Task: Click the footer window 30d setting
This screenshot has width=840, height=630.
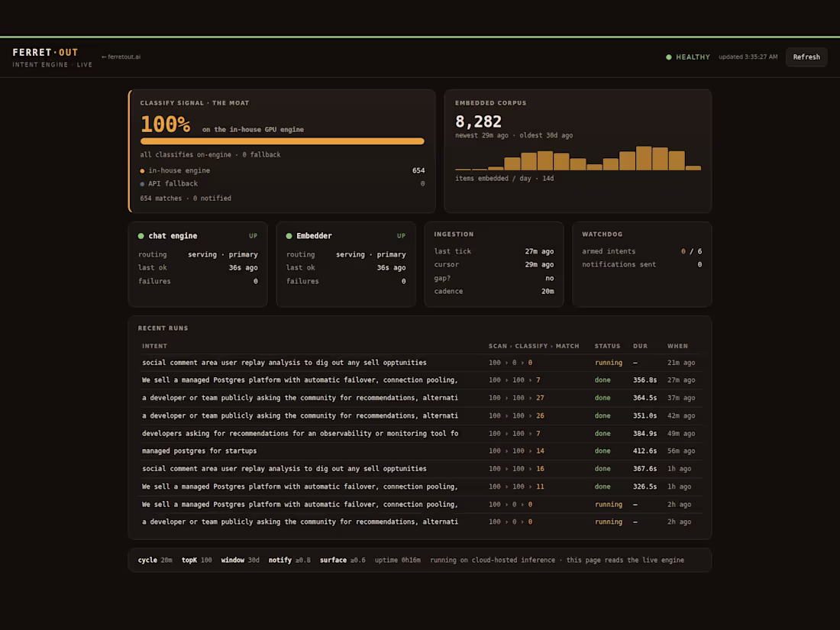Action: pyautogui.click(x=240, y=561)
